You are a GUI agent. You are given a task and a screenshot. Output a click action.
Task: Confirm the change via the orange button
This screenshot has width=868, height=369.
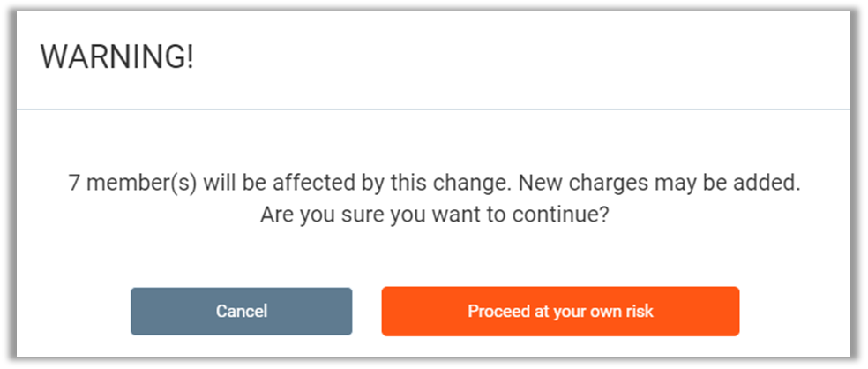(x=559, y=312)
